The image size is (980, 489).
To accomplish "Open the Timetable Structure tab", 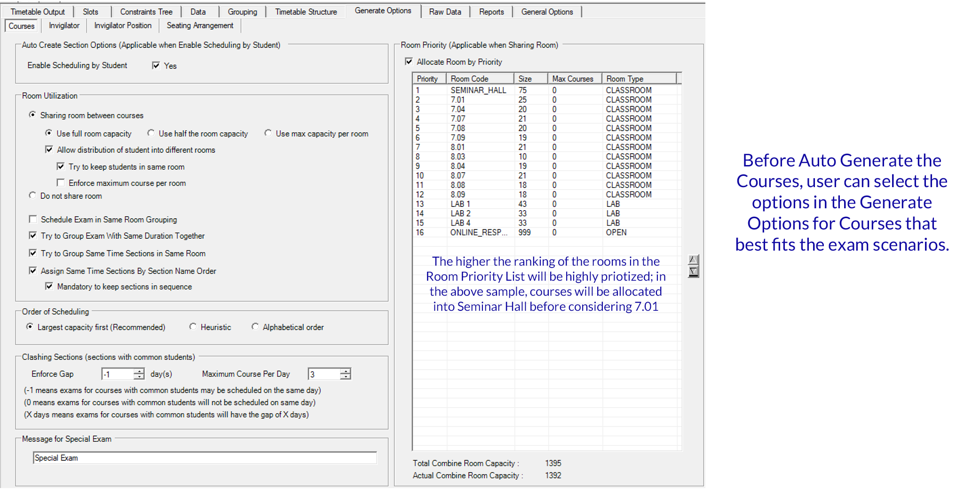I will [x=306, y=12].
